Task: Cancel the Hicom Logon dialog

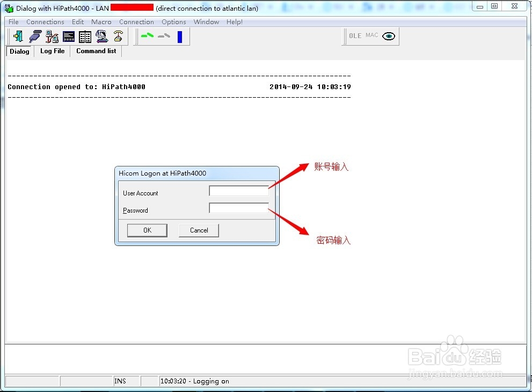Action: click(x=199, y=230)
